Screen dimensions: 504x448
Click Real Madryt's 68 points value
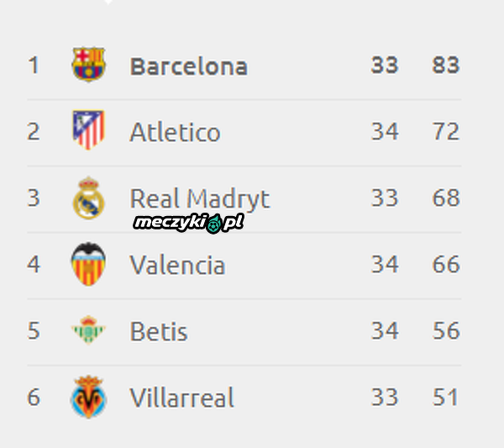tap(446, 198)
